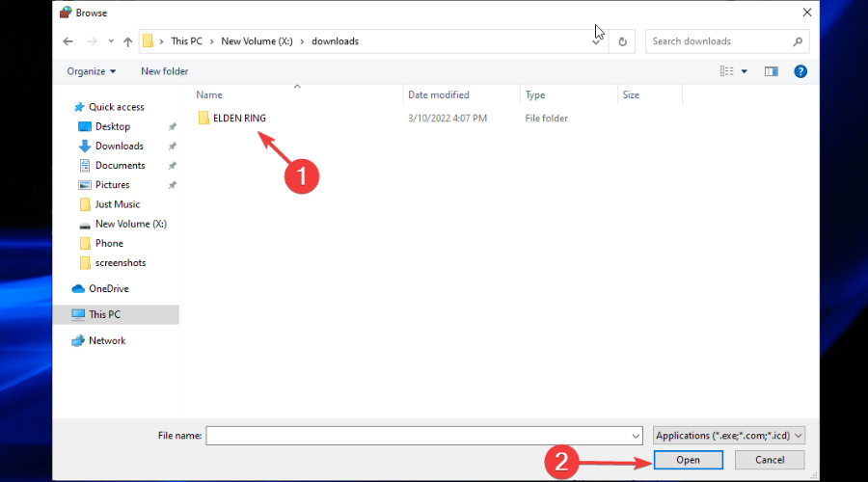
Task: Click the Network icon in sidebar
Action: click(78, 340)
